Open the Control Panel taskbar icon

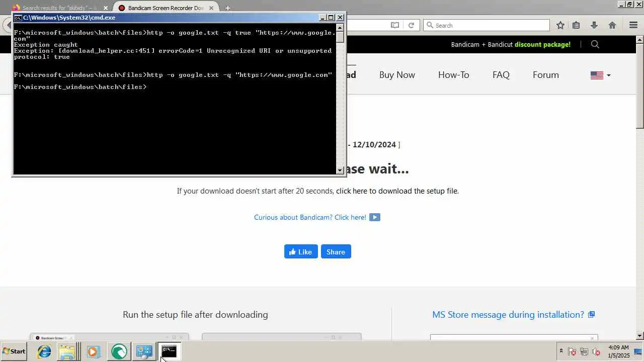point(144,351)
